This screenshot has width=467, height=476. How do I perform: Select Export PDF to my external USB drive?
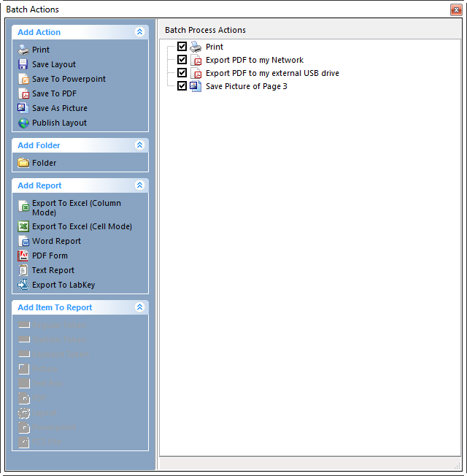pos(271,73)
